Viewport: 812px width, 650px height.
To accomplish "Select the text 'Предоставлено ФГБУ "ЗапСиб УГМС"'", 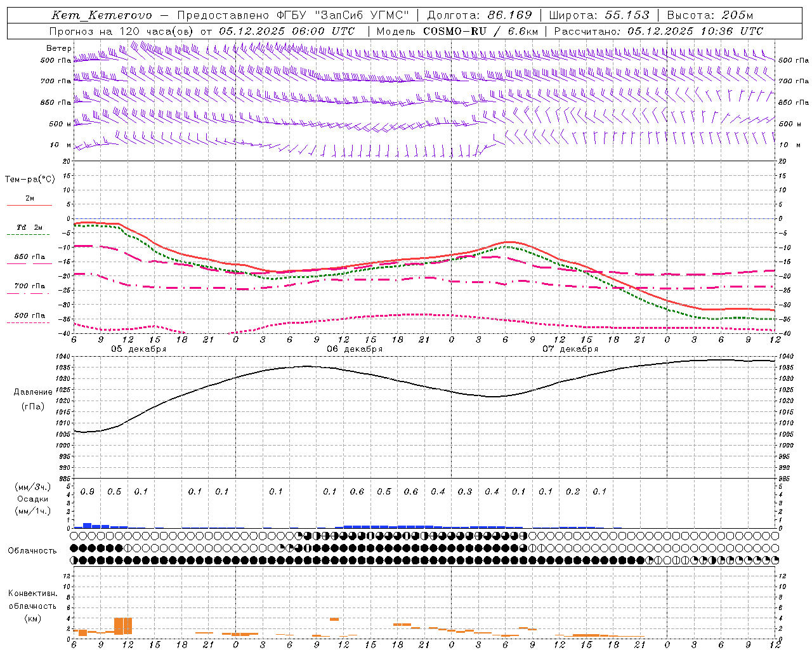I will (x=294, y=15).
